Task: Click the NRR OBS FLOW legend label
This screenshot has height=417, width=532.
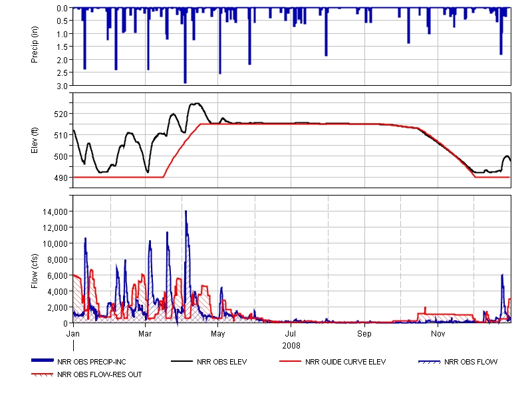Action: pos(471,362)
